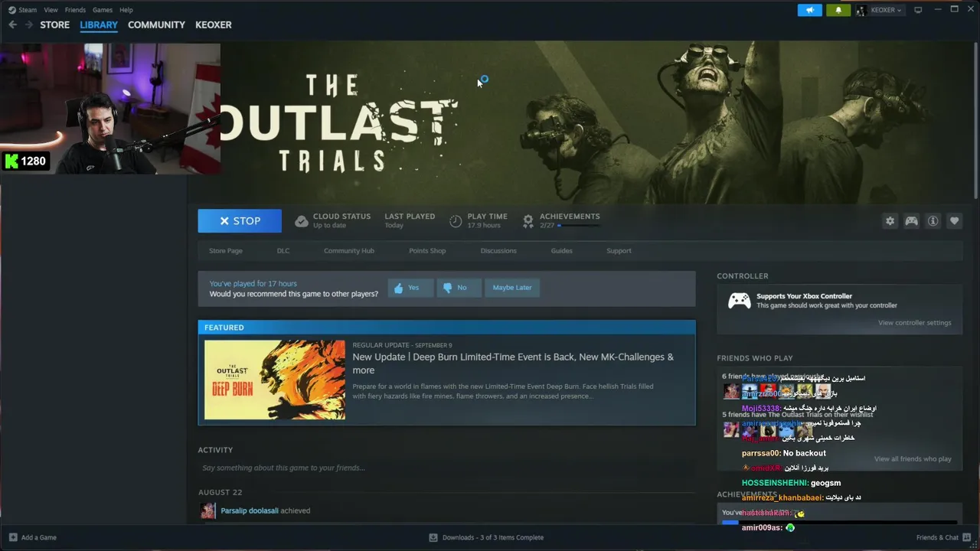
Task: Click the activity comment input field
Action: pyautogui.click(x=446, y=468)
